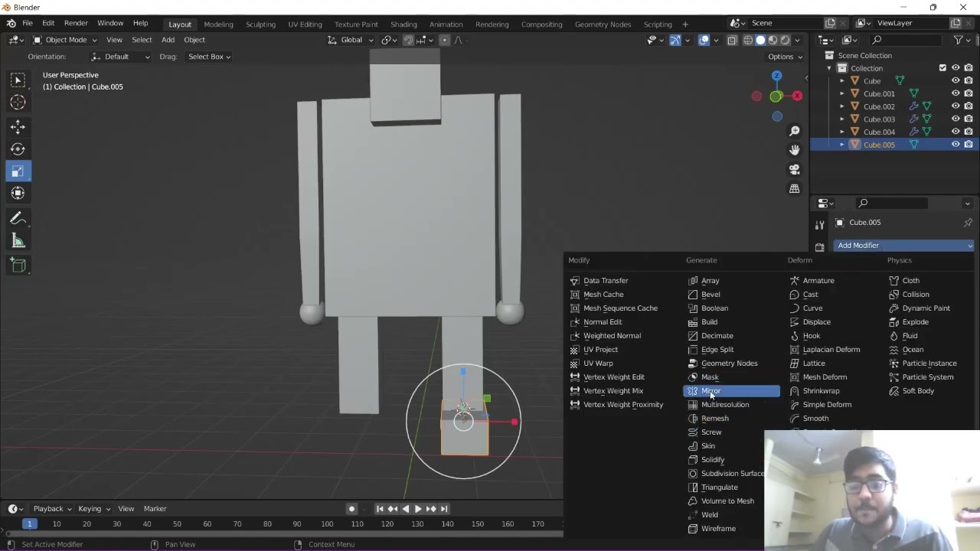Screen dimensions: 980x551
Task: Click the Cloth physics icon
Action: click(894, 281)
